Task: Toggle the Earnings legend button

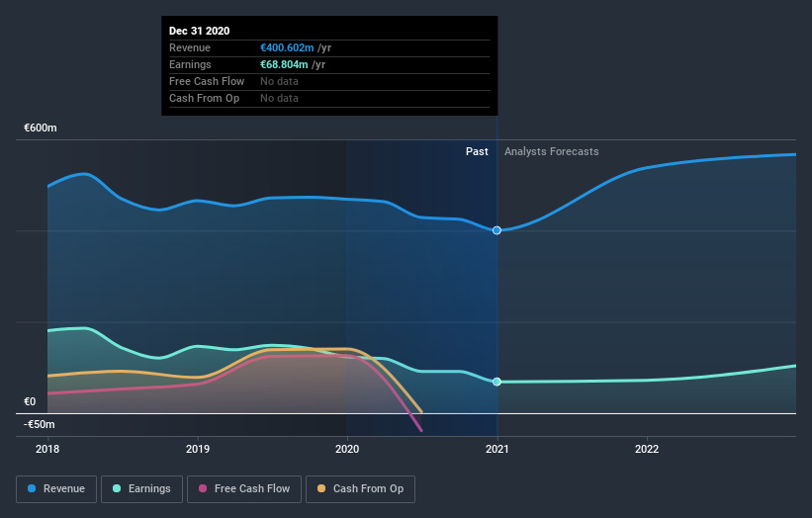Action: tap(141, 489)
